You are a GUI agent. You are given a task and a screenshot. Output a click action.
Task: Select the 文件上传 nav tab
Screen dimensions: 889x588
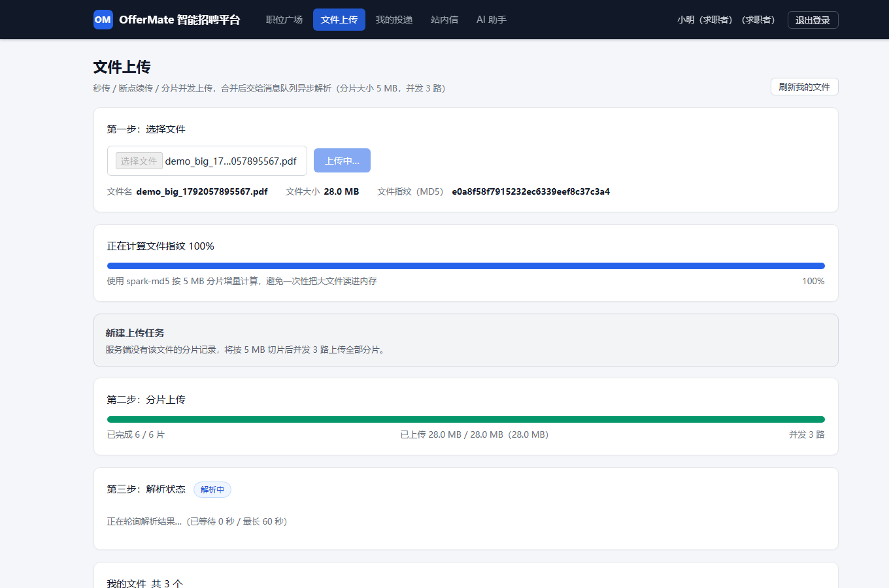339,20
